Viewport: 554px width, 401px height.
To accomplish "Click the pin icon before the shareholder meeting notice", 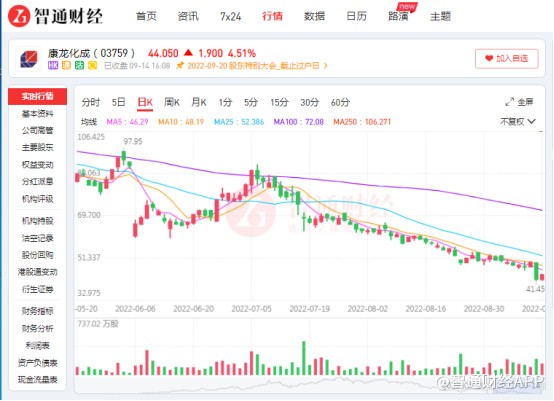I will (x=180, y=65).
